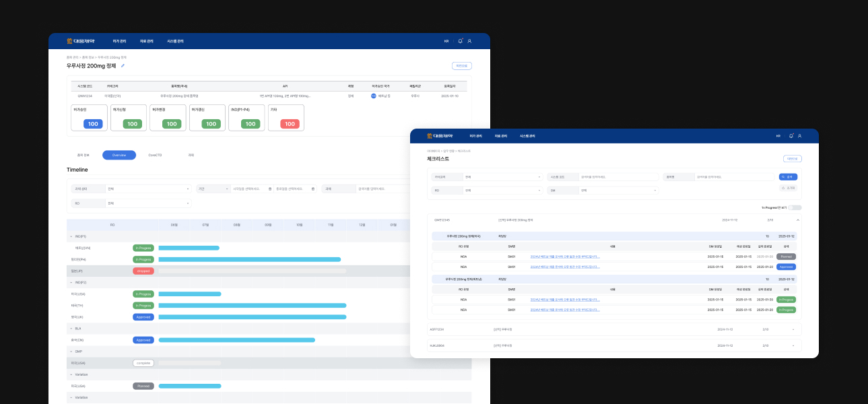Open user profile icon in checklist window
Screen dimensions: 868x404
(x=799, y=136)
